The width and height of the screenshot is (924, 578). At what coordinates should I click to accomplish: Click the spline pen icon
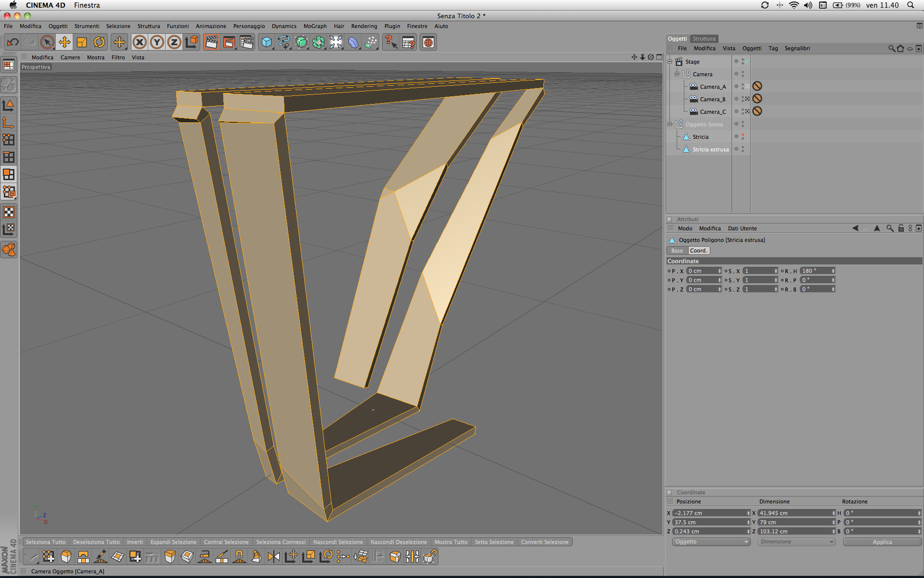click(284, 42)
